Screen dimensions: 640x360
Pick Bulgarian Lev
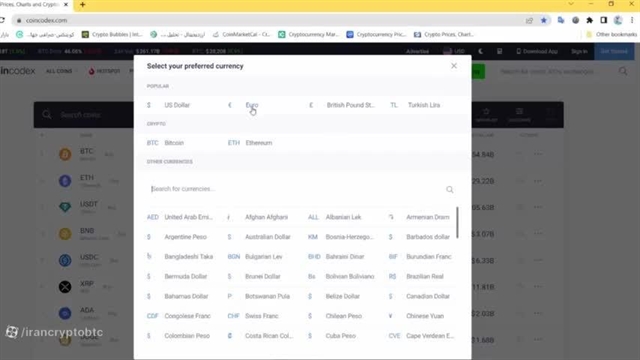264,257
